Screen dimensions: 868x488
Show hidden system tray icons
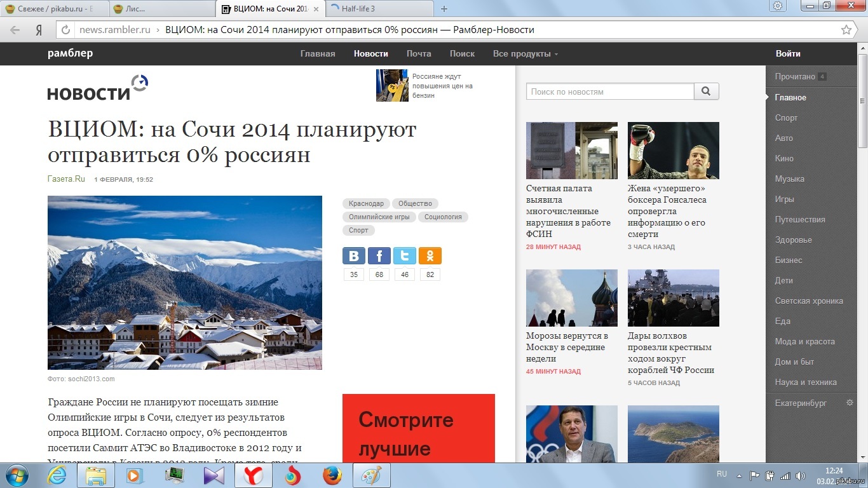pos(739,475)
